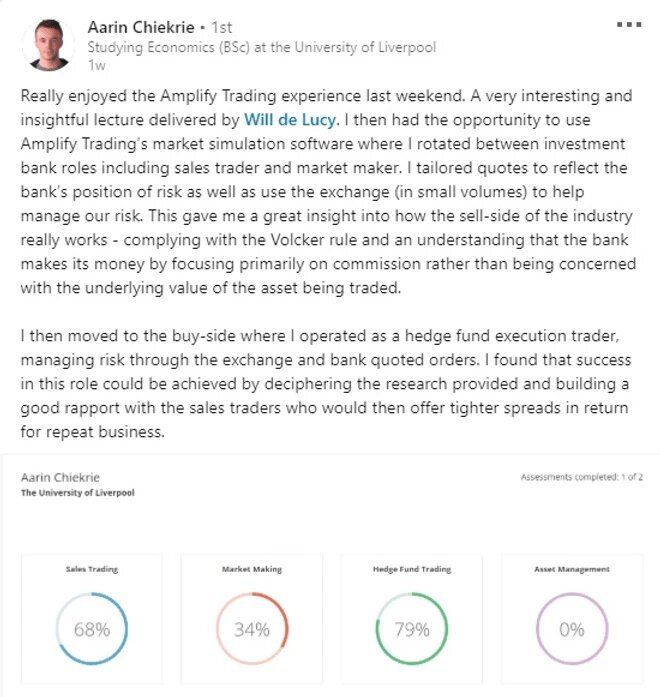Open the three-dot post options menu

point(629,24)
